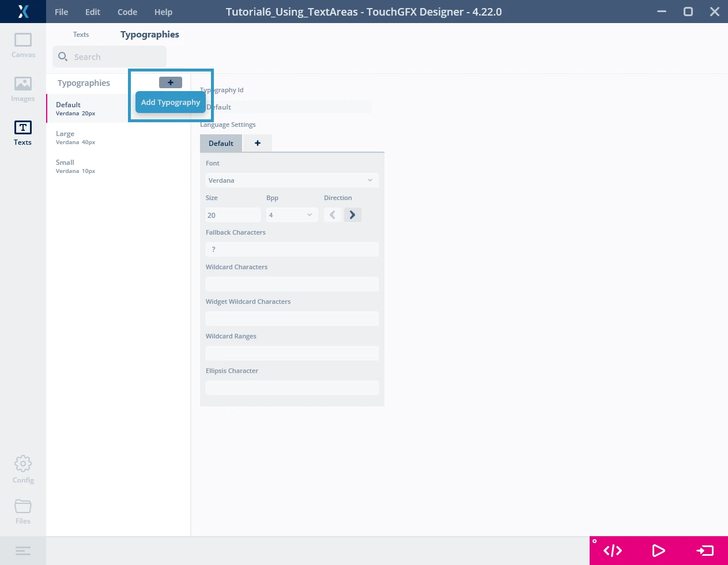
Task: Expand the bottom-left log panel
Action: [23, 551]
